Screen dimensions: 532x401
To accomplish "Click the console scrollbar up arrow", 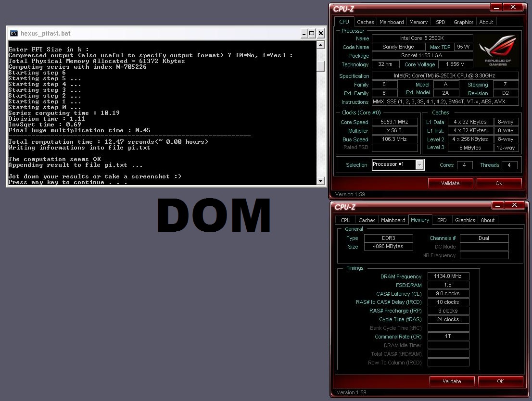I will [x=320, y=45].
